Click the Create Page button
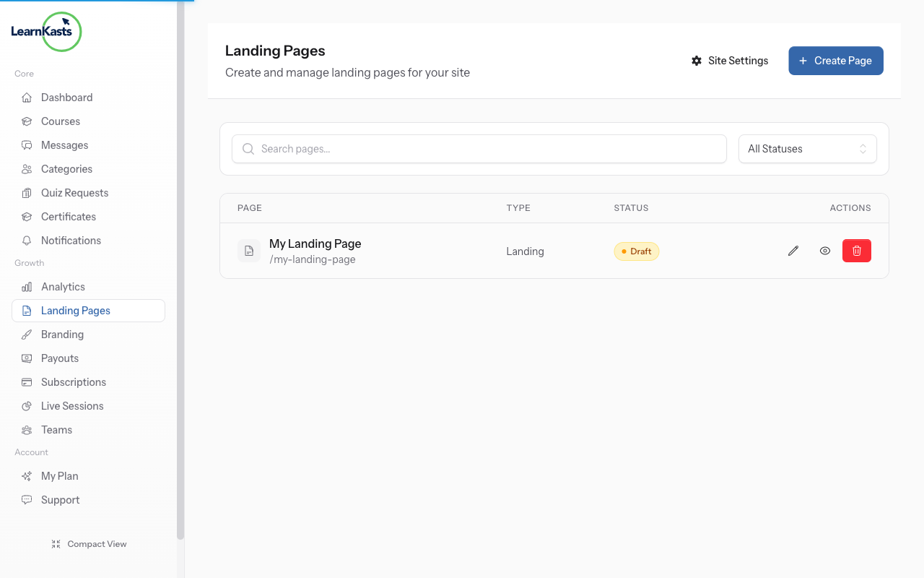 coord(835,61)
